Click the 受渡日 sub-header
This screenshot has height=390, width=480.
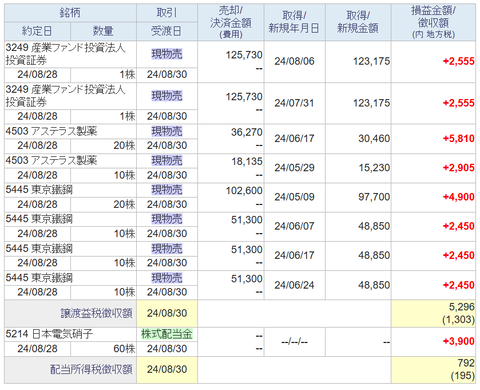[167, 31]
